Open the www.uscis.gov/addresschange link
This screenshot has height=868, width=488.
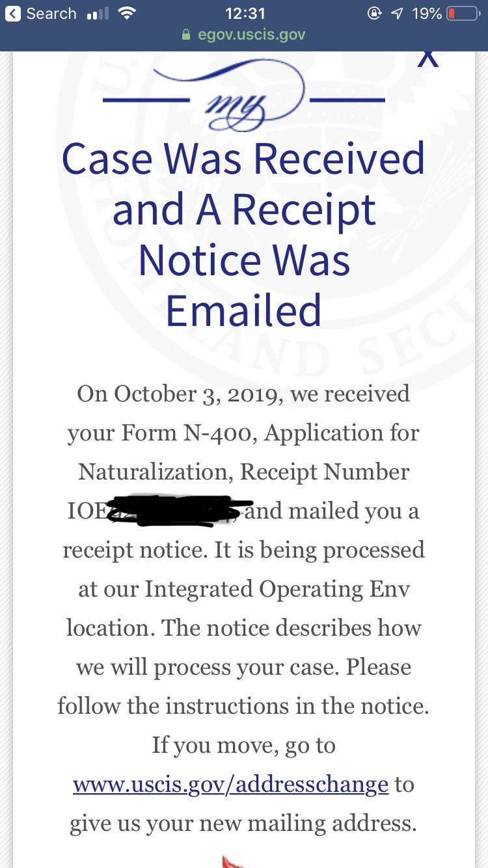coord(230,784)
